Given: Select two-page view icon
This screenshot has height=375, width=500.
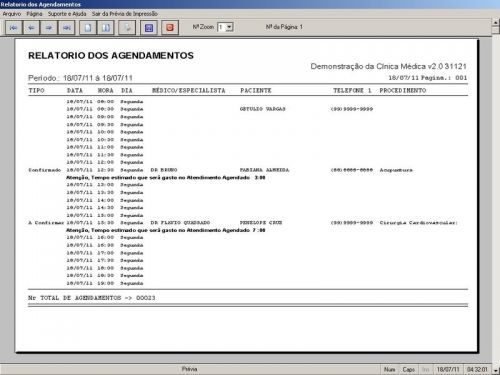Looking at the screenshot, I should [106, 28].
